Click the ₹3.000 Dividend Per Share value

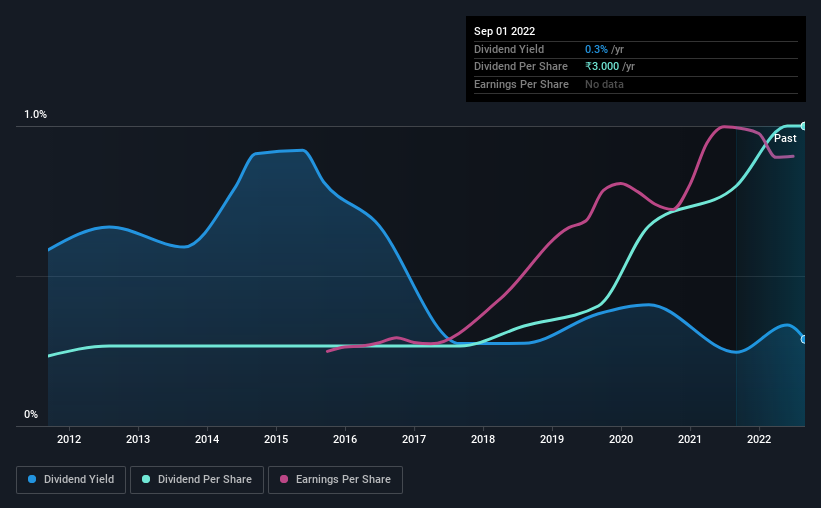point(602,67)
